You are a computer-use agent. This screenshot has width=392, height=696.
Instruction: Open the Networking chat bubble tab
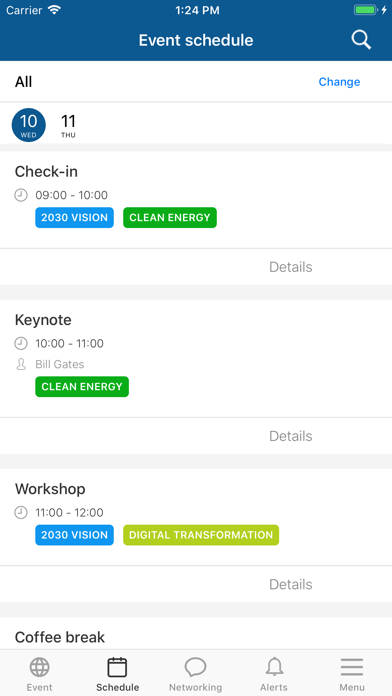195,674
